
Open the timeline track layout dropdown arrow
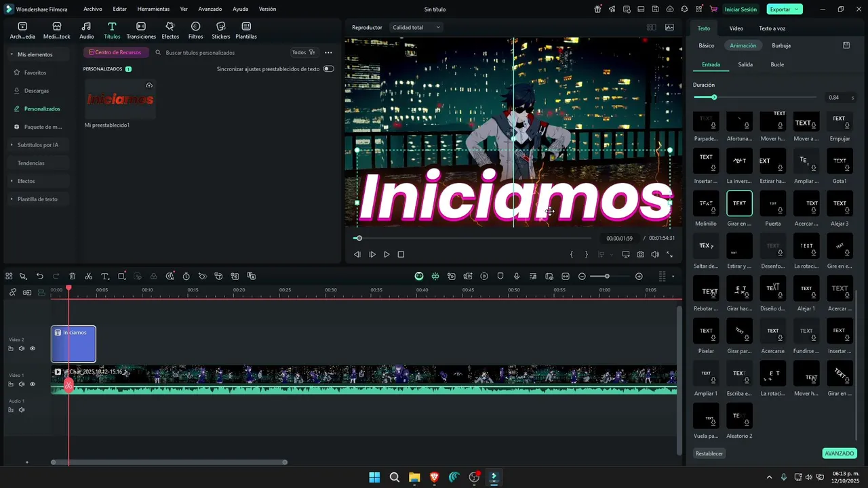pos(673,277)
